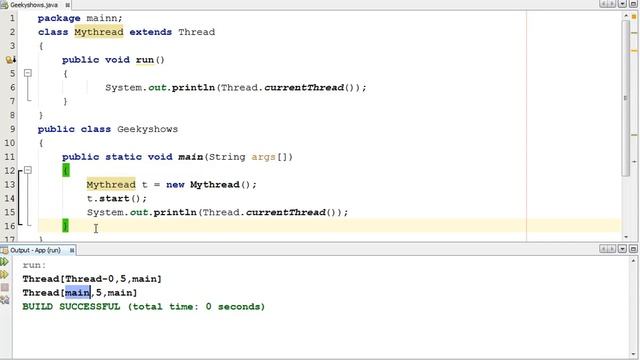Collapse the run() method fold marker at line 5

pos(27,73)
